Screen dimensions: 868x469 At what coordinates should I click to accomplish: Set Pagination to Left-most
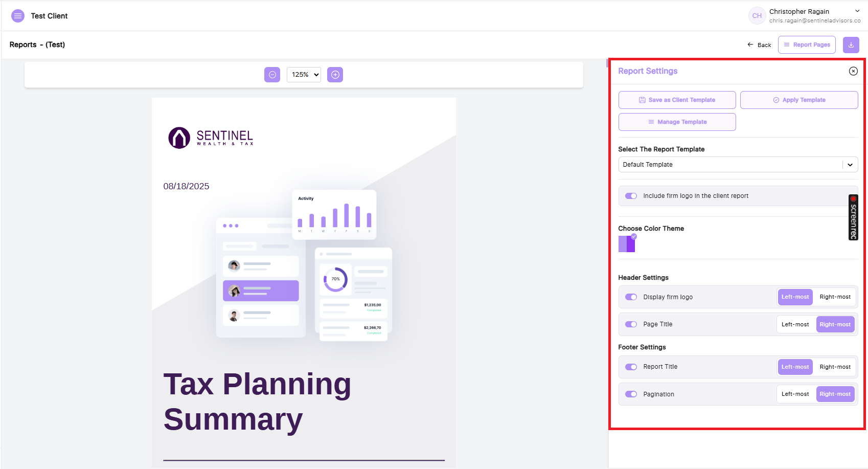click(x=795, y=394)
